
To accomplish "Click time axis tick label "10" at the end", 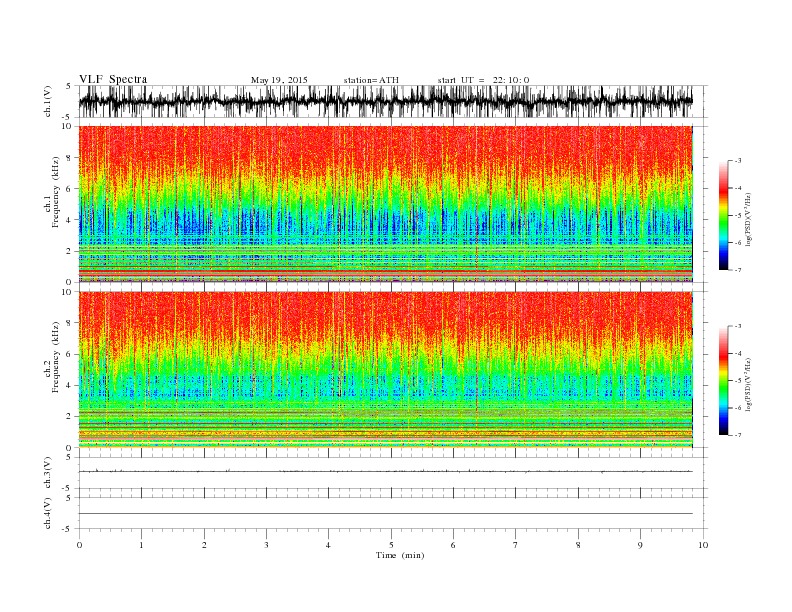I will [703, 545].
